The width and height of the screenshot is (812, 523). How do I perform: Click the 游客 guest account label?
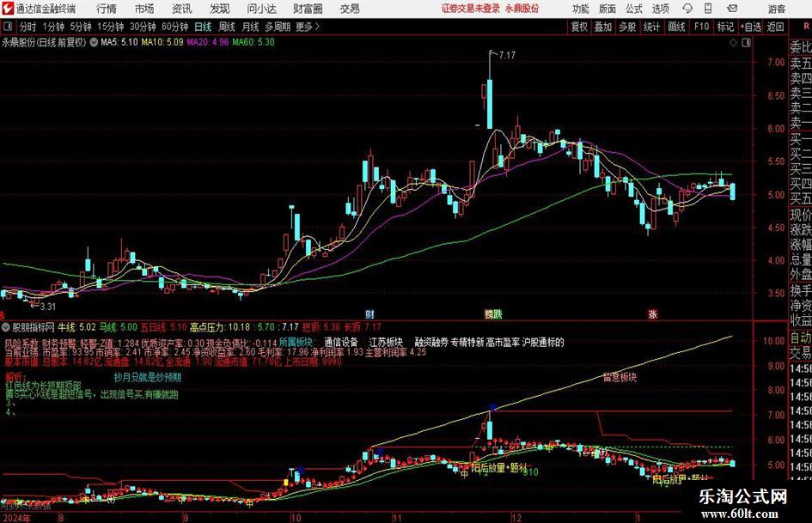pyautogui.click(x=776, y=9)
